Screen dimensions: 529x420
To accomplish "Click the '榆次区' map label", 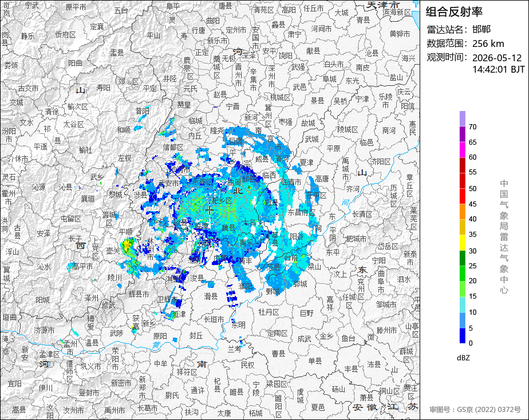I will point(78,107).
